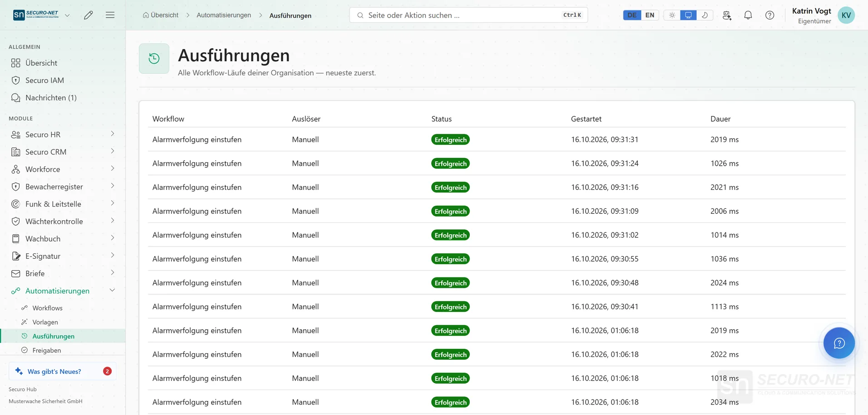This screenshot has width=868, height=415.
Task: Click the Wachbuch book icon
Action: tap(16, 239)
